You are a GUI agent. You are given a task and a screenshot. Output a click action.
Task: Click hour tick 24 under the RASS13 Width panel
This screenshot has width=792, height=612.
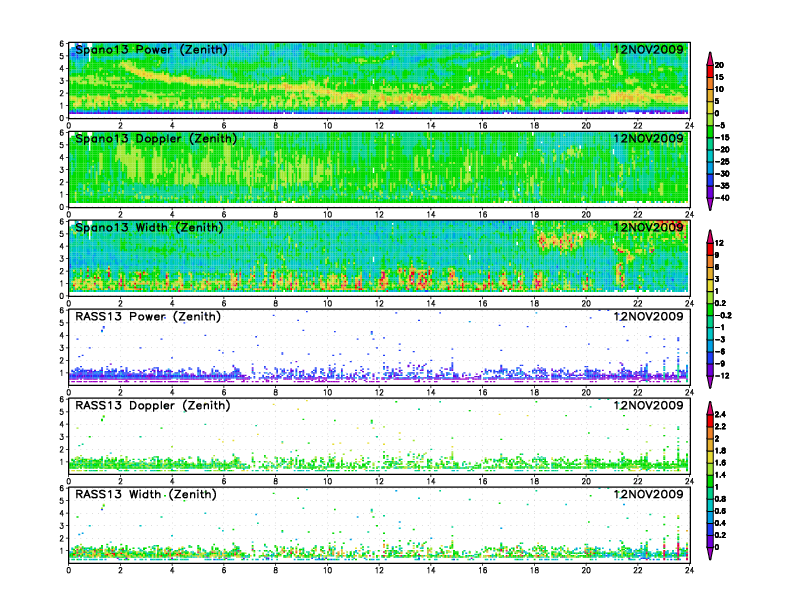coord(689,570)
